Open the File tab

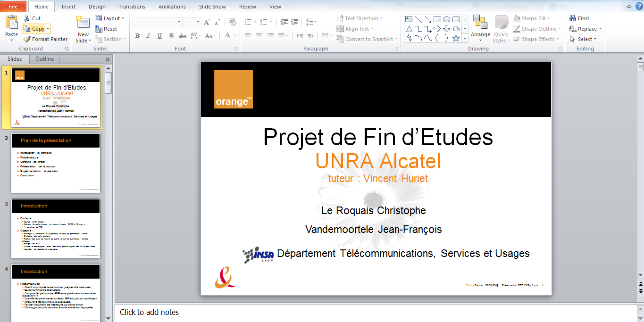coord(13,7)
